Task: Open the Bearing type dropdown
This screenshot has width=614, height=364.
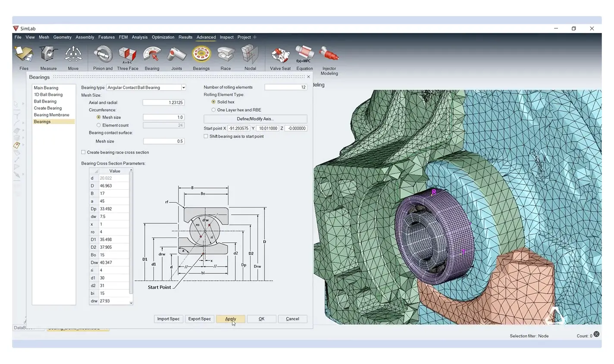Action: point(146,88)
